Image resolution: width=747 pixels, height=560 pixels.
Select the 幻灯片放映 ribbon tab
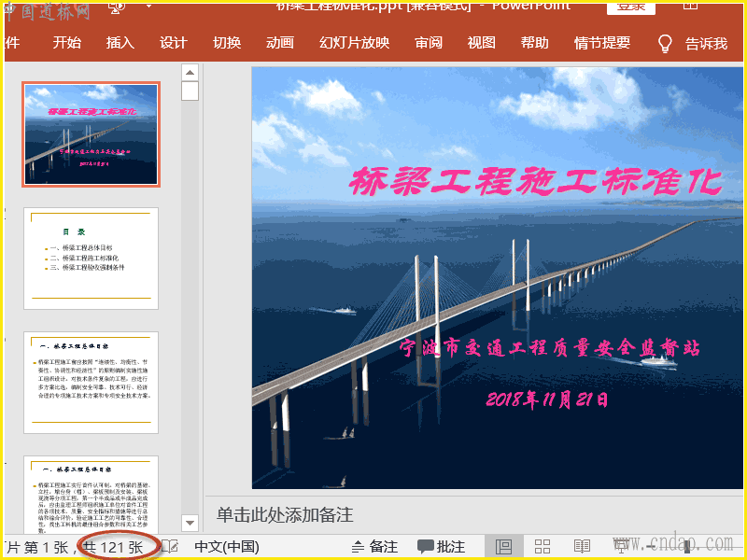355,43
